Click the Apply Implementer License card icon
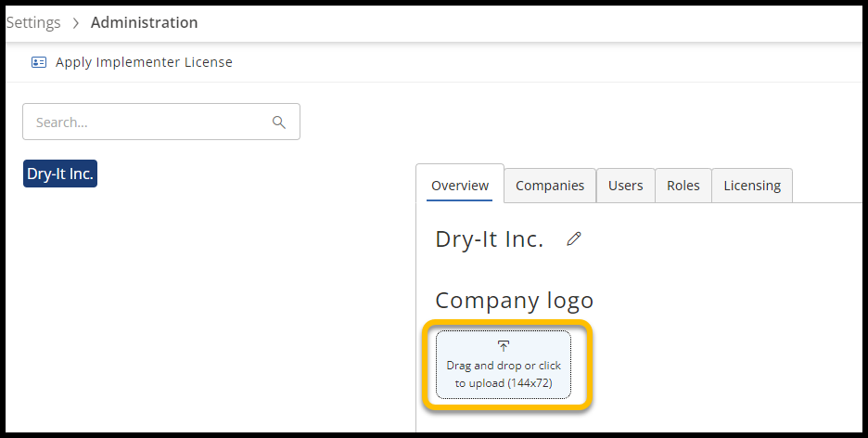The image size is (868, 438). [x=38, y=62]
